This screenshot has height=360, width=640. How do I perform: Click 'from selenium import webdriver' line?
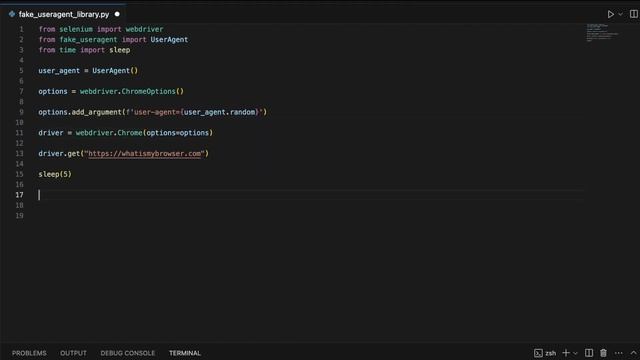pos(101,29)
